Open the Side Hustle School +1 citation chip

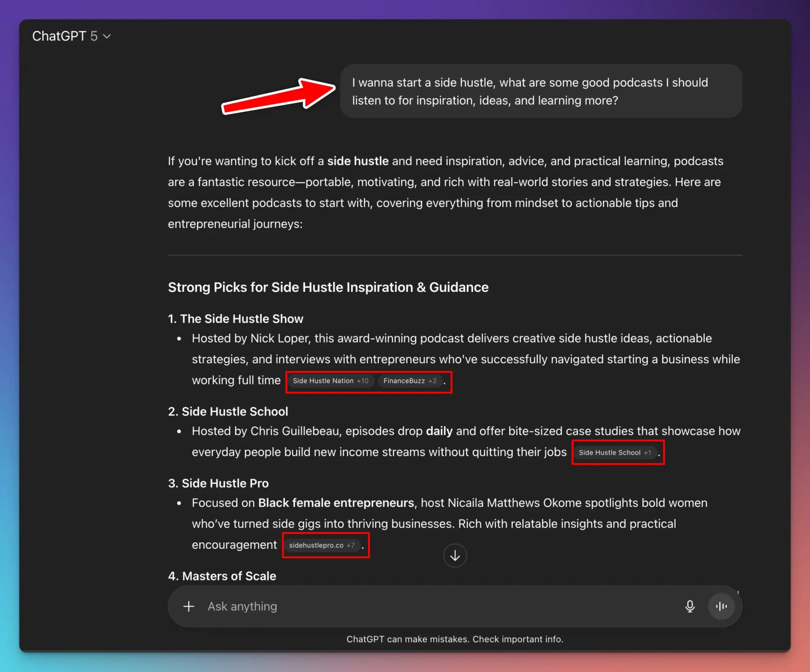(x=615, y=453)
